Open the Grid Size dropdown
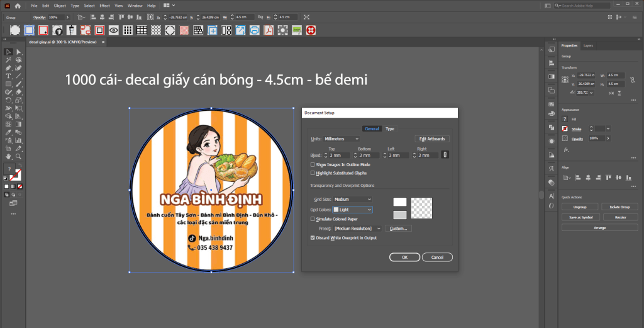The image size is (644, 328). pos(352,200)
